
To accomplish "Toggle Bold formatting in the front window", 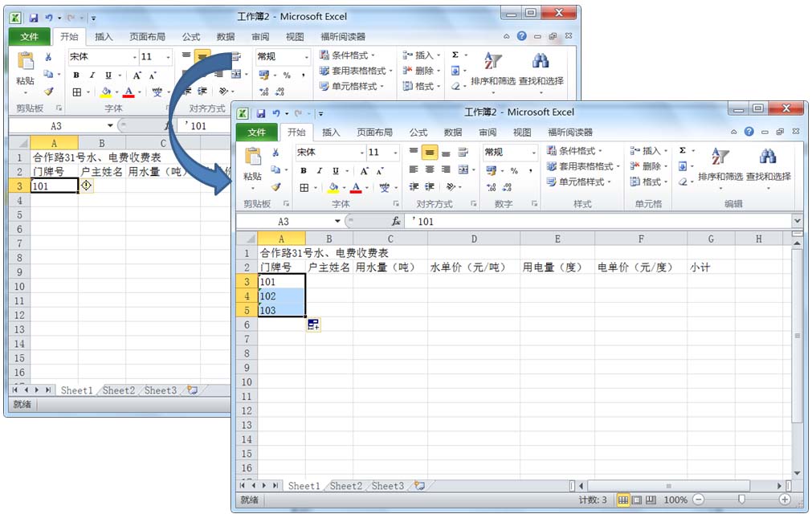I will click(x=304, y=170).
